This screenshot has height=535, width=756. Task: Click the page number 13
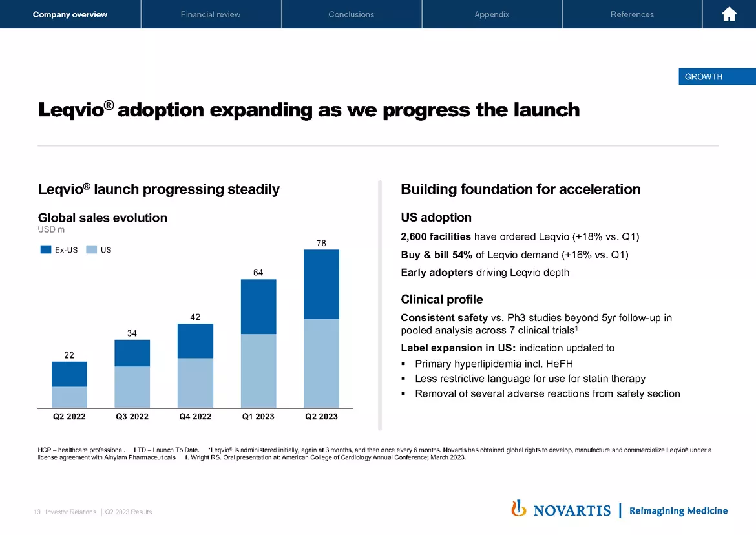pyautogui.click(x=37, y=512)
